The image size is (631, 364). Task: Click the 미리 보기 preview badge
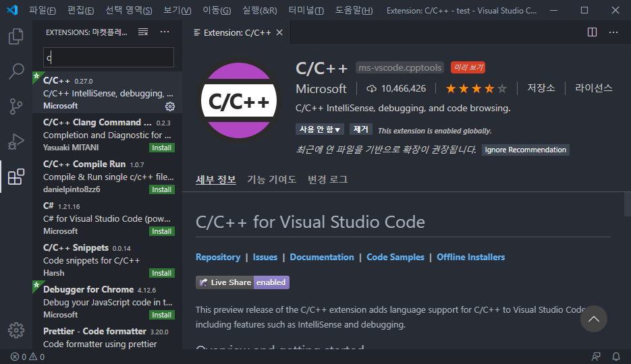click(x=468, y=67)
